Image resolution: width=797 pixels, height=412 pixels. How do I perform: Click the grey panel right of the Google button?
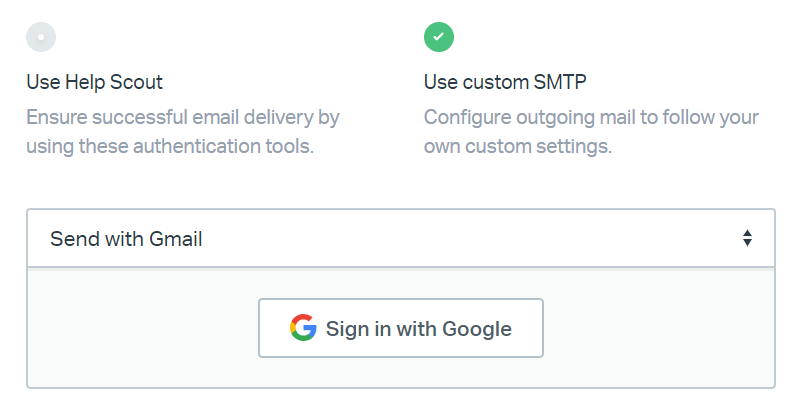pyautogui.click(x=658, y=328)
